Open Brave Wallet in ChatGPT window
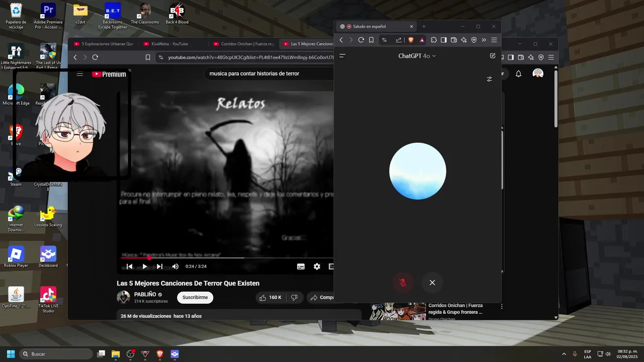 click(x=454, y=40)
